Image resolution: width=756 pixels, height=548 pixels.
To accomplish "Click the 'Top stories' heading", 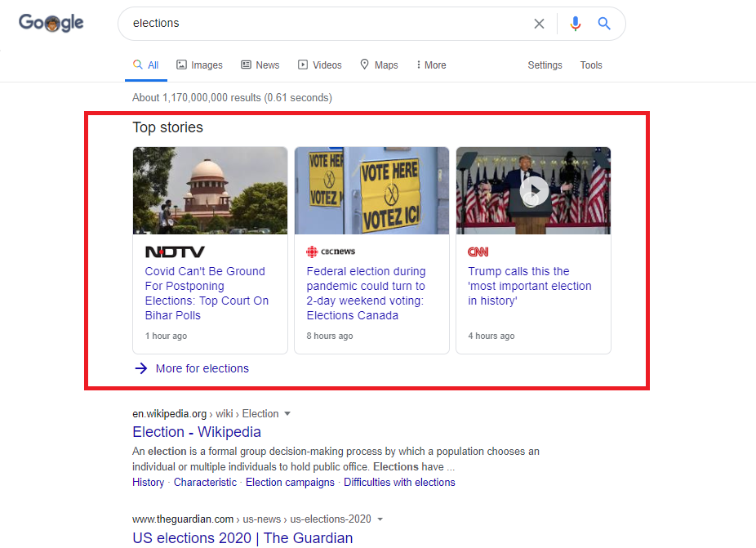I will 168,127.
